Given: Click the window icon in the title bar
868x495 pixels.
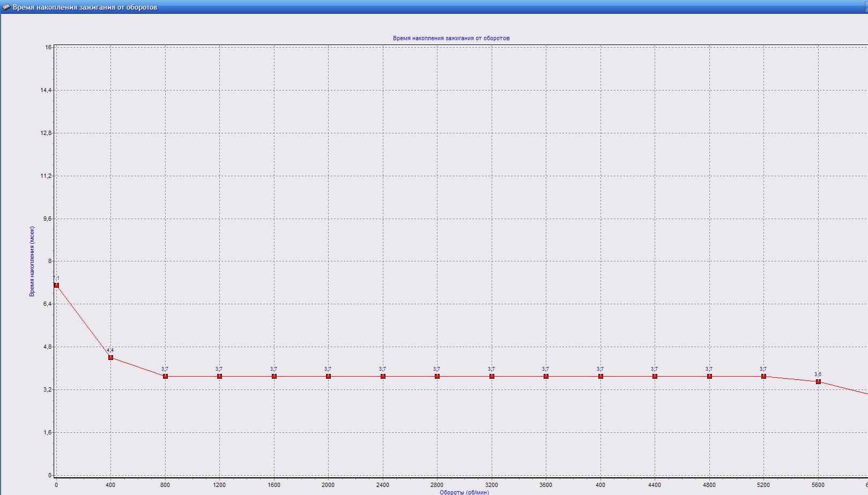Looking at the screenshot, I should (6, 7).
